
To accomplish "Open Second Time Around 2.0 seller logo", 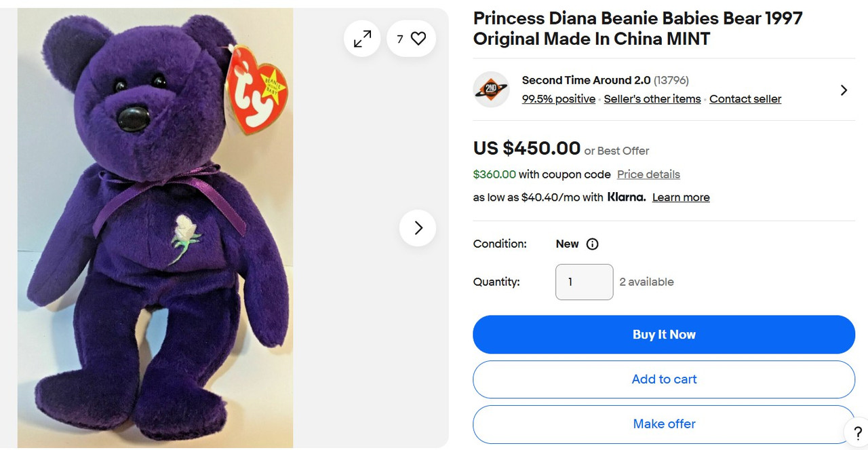I will click(x=491, y=90).
